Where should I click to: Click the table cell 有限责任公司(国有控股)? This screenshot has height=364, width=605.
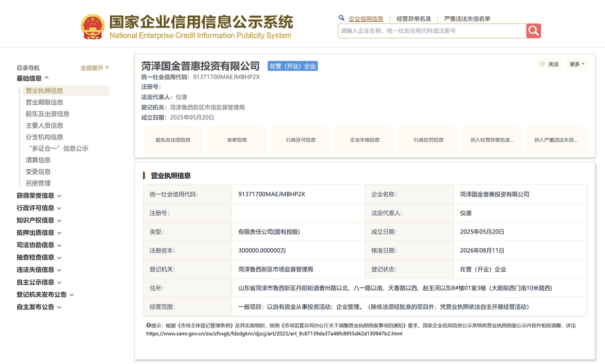point(269,232)
